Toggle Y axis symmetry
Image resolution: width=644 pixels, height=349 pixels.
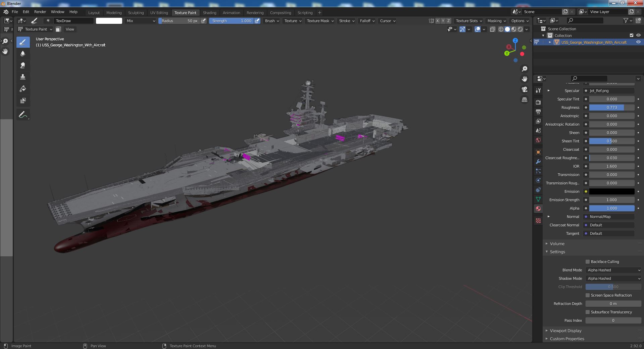pos(443,21)
